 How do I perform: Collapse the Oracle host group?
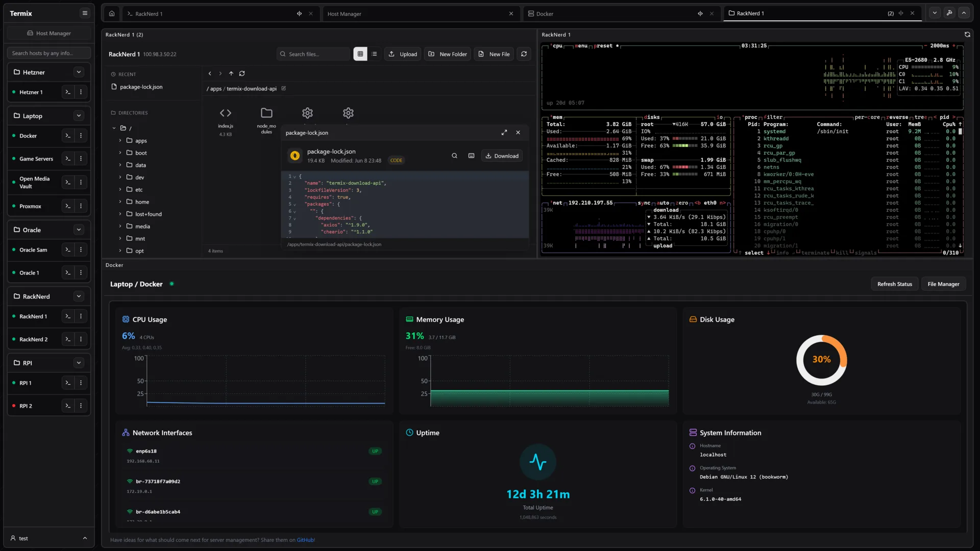(79, 230)
